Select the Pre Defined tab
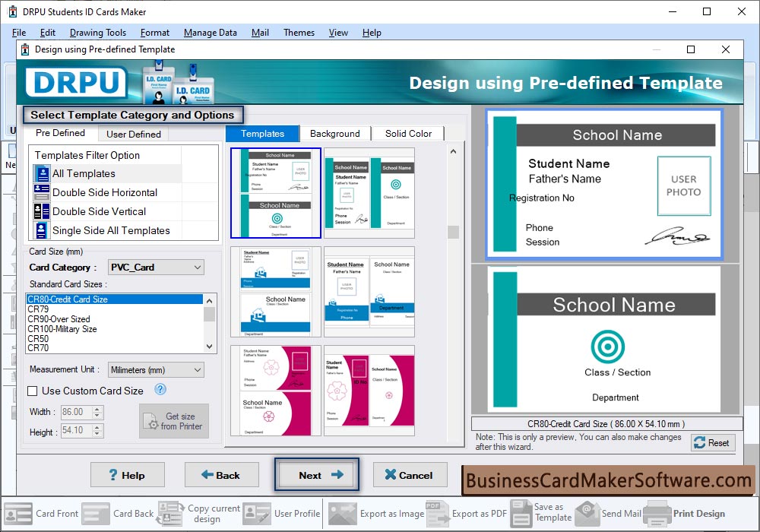Image resolution: width=760 pixels, height=532 pixels. click(60, 133)
